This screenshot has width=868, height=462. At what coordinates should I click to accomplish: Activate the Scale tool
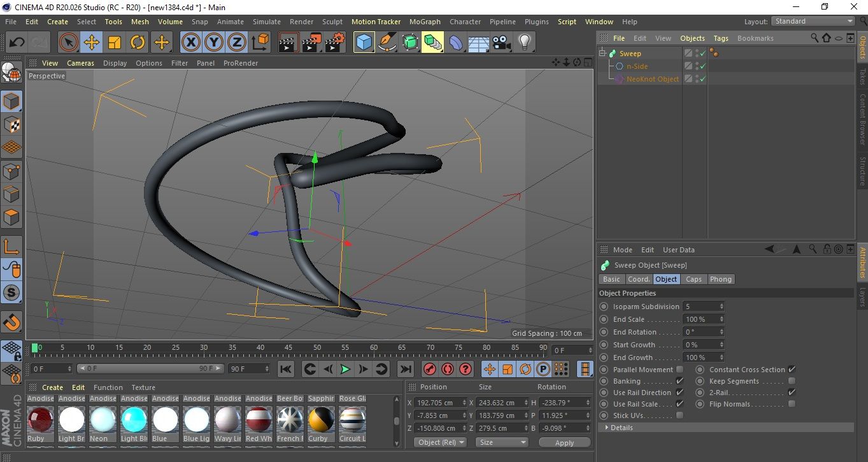pos(115,43)
